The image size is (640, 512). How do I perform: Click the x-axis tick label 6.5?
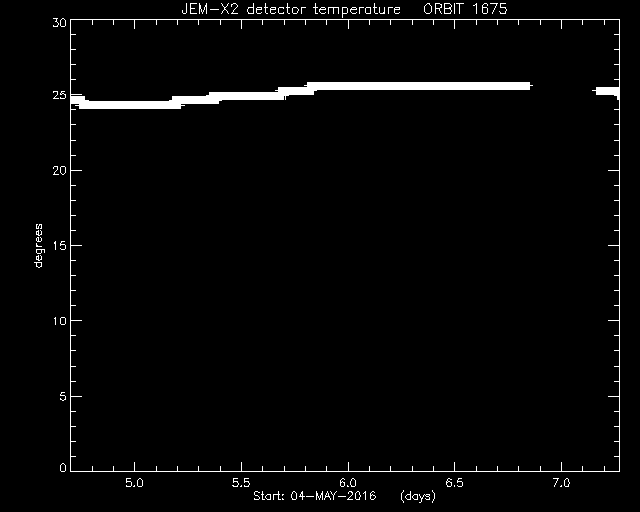[x=454, y=483]
